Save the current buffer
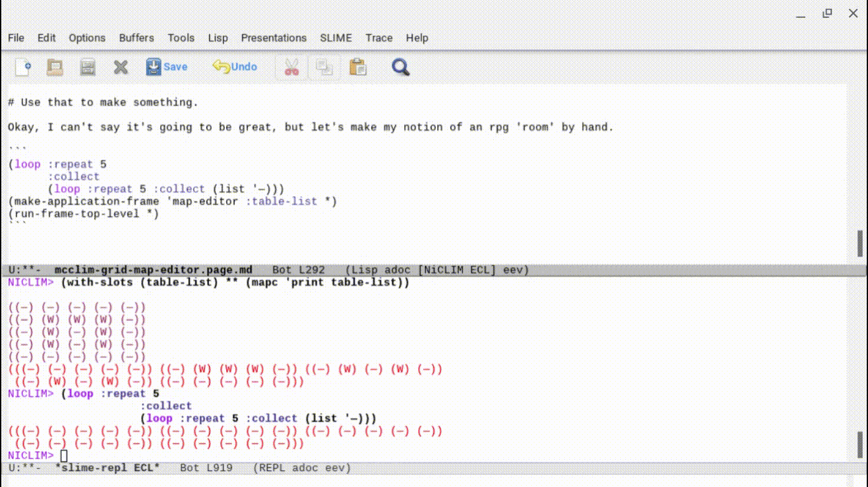 pos(166,67)
